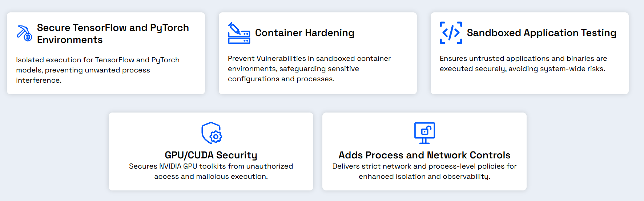This screenshot has width=644, height=201.
Task: Click the untrusted applications description text
Action: pos(523,63)
